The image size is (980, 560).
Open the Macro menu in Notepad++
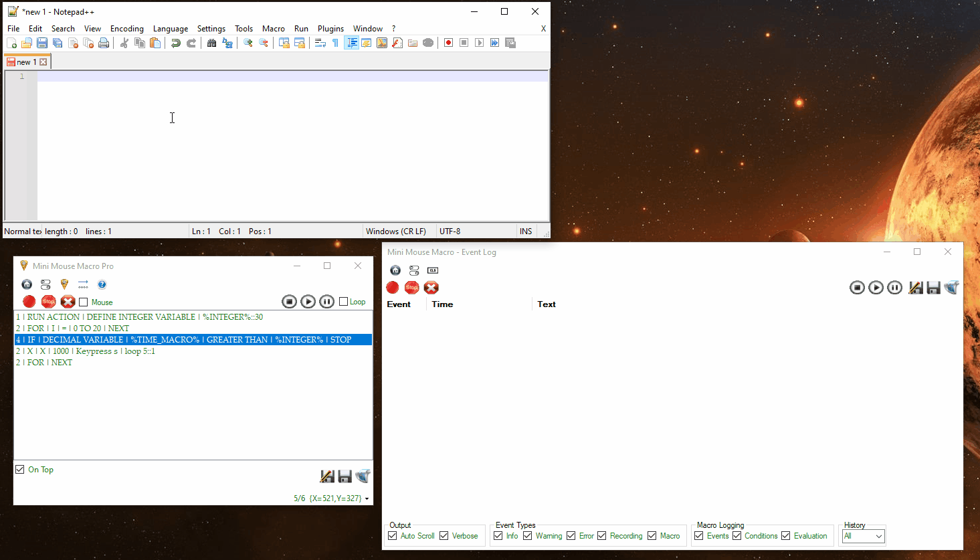coord(273,29)
